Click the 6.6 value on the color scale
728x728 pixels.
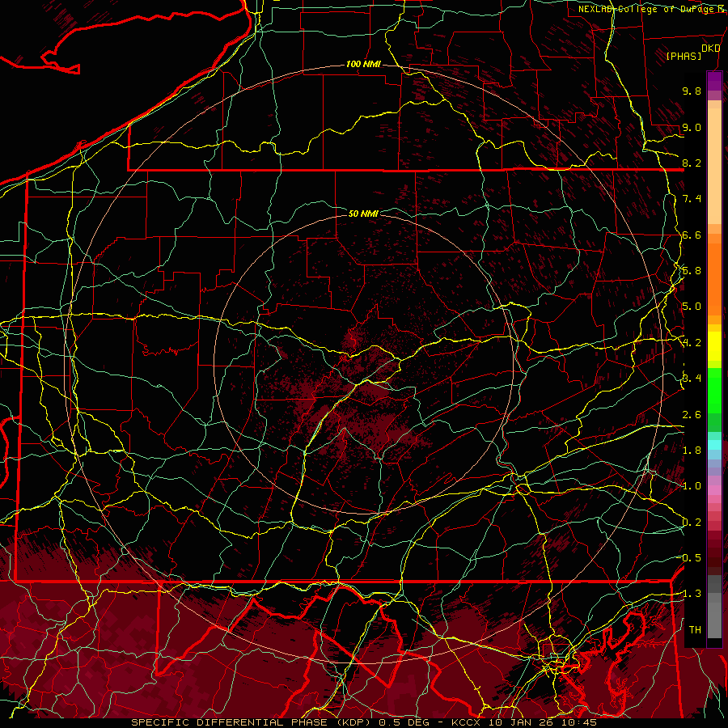pos(692,235)
